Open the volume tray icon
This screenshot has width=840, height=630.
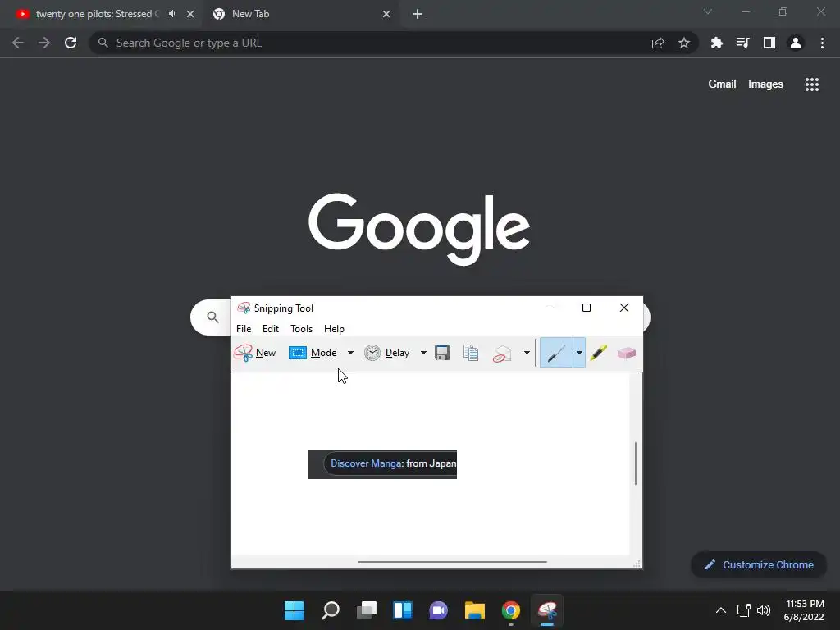tap(764, 610)
